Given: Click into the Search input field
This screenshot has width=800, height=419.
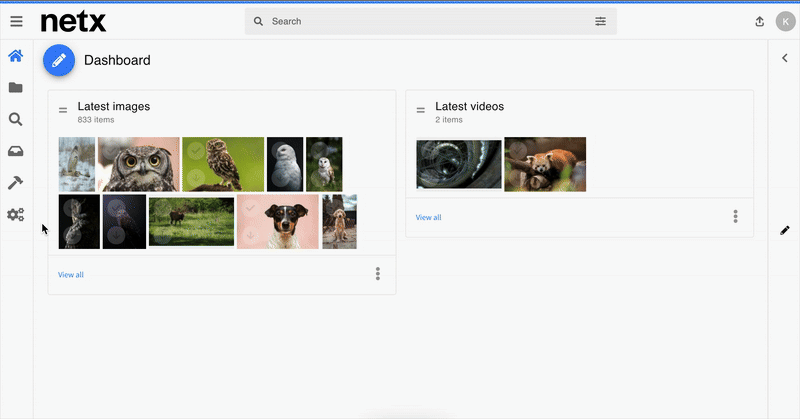Looking at the screenshot, I should point(431,21).
